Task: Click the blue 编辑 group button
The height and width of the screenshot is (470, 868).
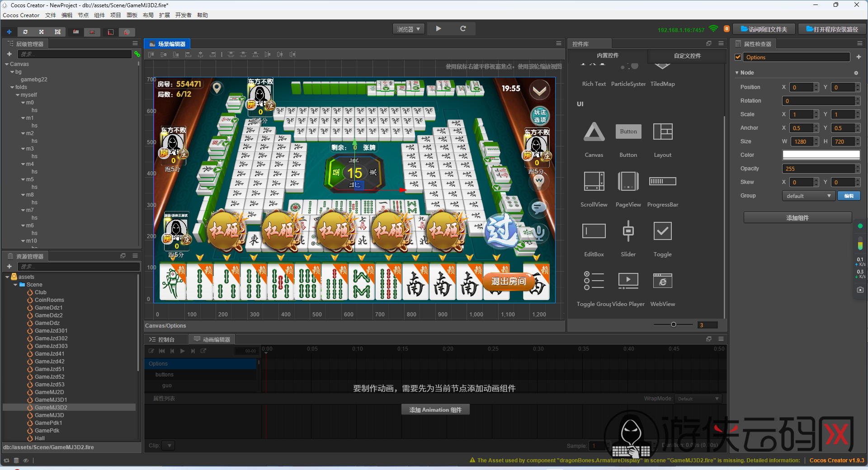Action: [849, 196]
